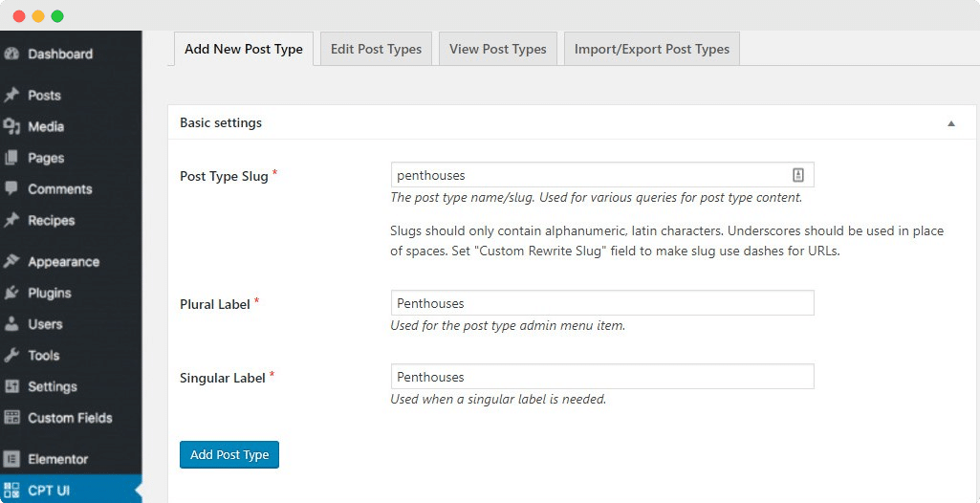Click the Posts pin icon
The width and height of the screenshot is (980, 503).
11,95
